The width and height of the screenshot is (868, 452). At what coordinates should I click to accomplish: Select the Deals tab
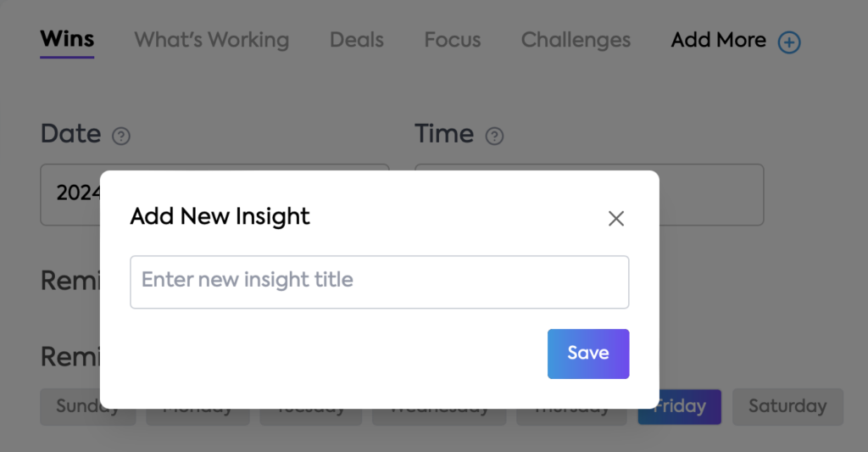click(357, 40)
